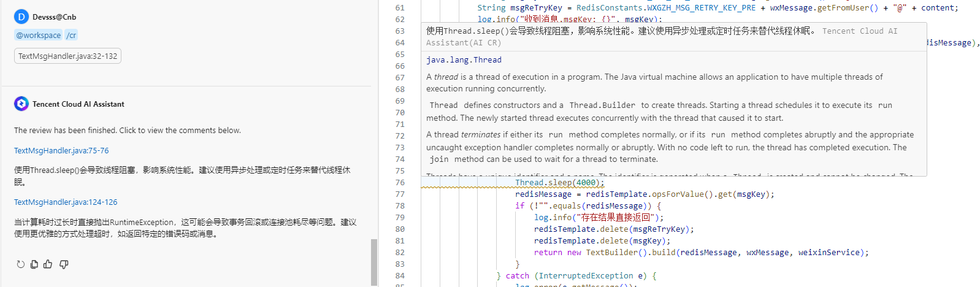This screenshot has height=287, width=980.
Task: Click the Devsss@Cnb username label
Action: click(x=55, y=17)
